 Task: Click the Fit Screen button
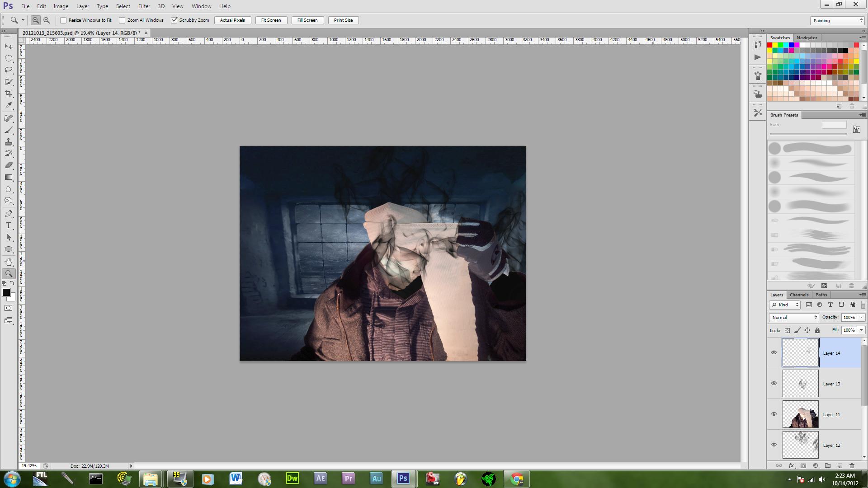pyautogui.click(x=271, y=20)
